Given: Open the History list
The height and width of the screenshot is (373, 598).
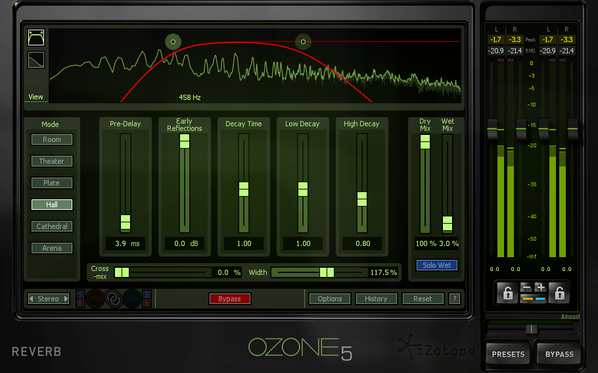Looking at the screenshot, I should click(x=376, y=299).
